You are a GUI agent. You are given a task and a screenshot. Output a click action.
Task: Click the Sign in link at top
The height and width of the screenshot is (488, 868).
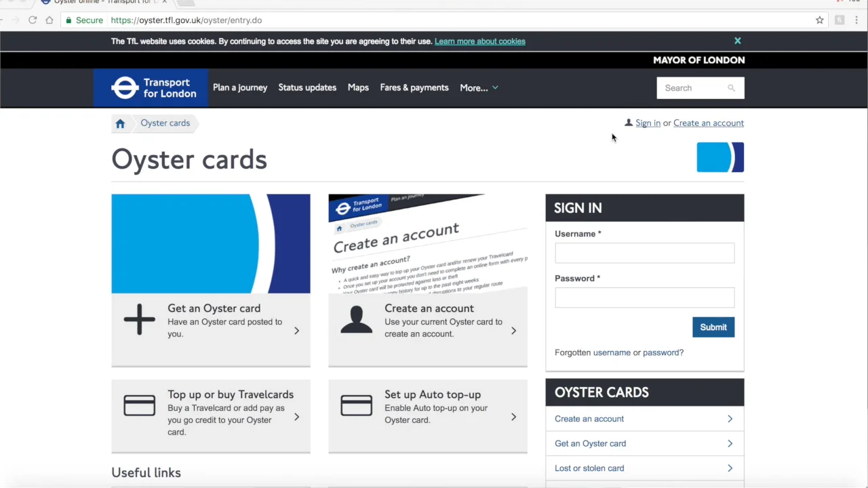click(x=648, y=123)
